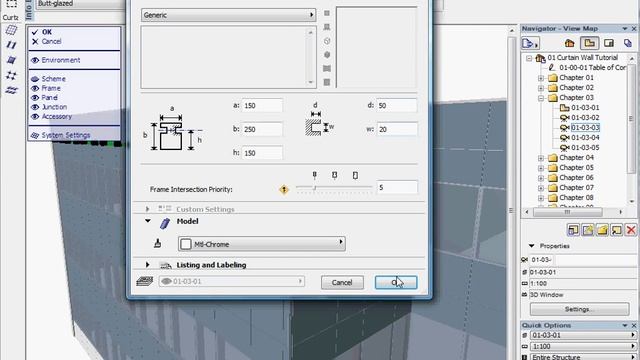Click the w: 20 dimension field
The width and height of the screenshot is (640, 360).
coord(397,129)
